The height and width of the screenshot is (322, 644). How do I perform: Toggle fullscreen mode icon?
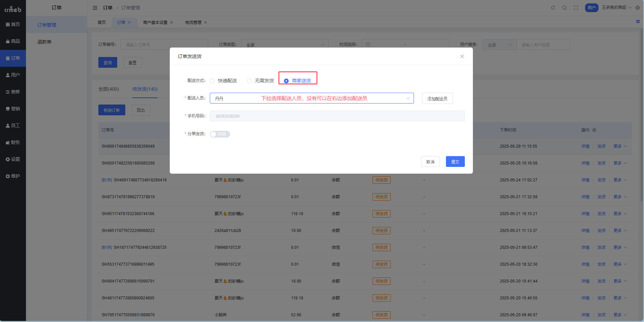pos(576,8)
